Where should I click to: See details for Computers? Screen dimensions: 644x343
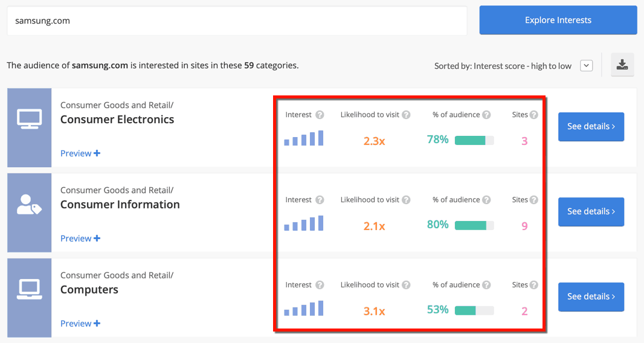[591, 297]
